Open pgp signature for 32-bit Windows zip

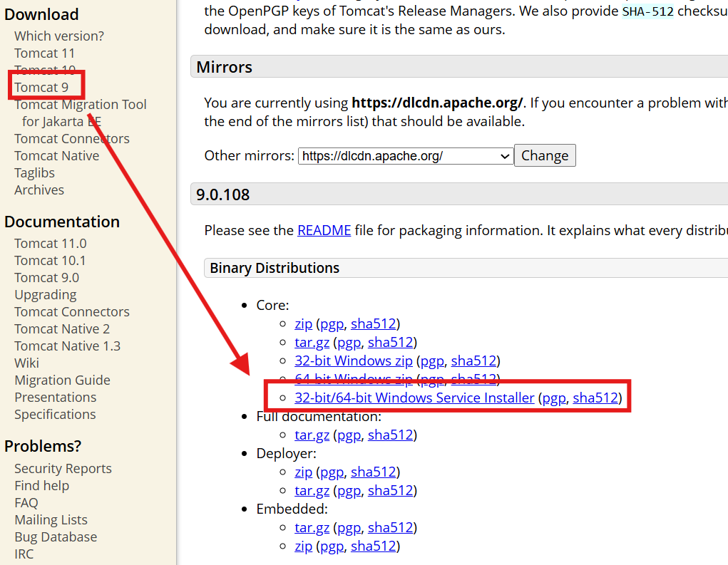(433, 361)
